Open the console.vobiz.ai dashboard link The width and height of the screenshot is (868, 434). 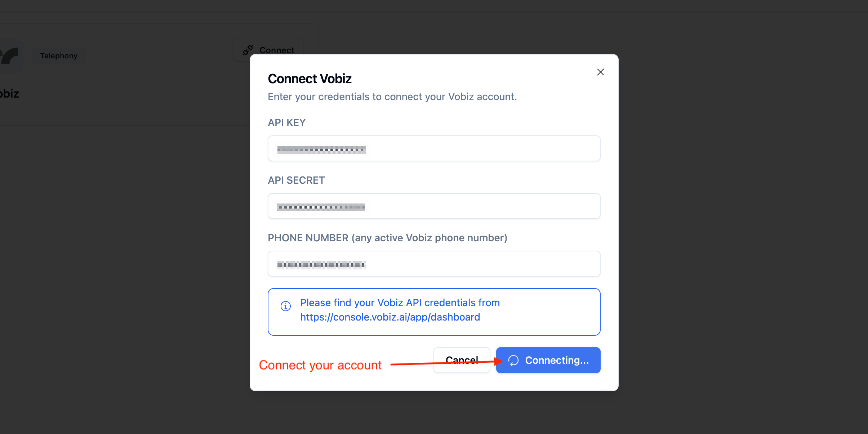tap(390, 317)
